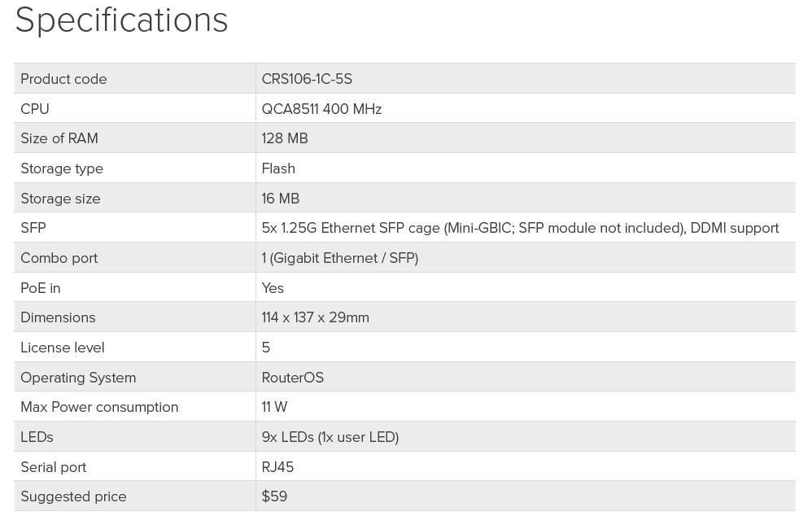The image size is (812, 529).
Task: Click the 128 MB RAM value
Action: [285, 138]
